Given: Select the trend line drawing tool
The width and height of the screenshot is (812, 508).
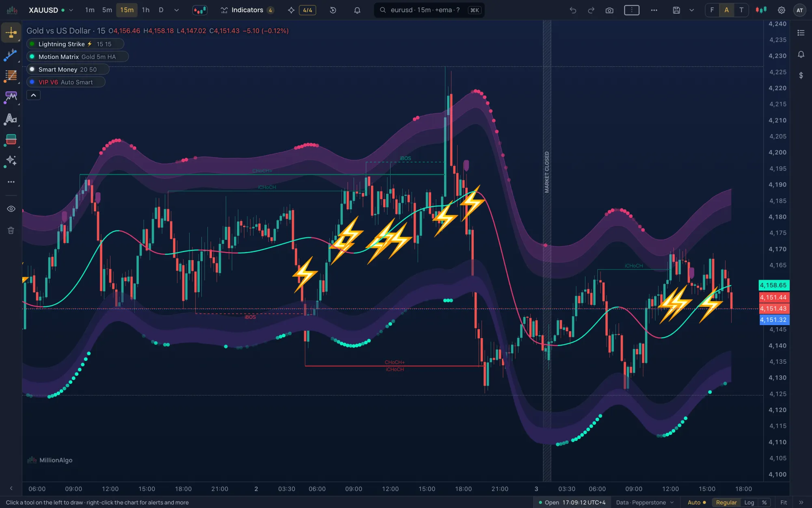Looking at the screenshot, I should pyautogui.click(x=11, y=55).
